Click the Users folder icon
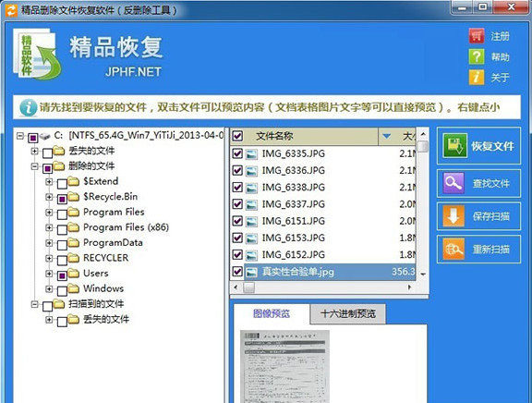The height and width of the screenshot is (403, 532). pyautogui.click(x=73, y=274)
